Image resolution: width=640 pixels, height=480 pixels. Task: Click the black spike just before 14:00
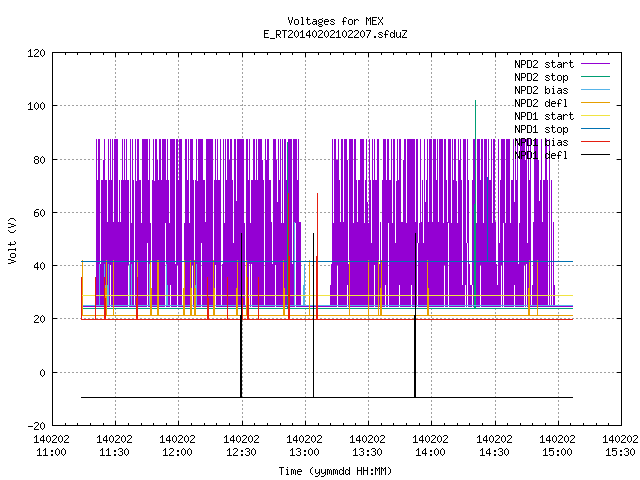[x=415, y=314]
